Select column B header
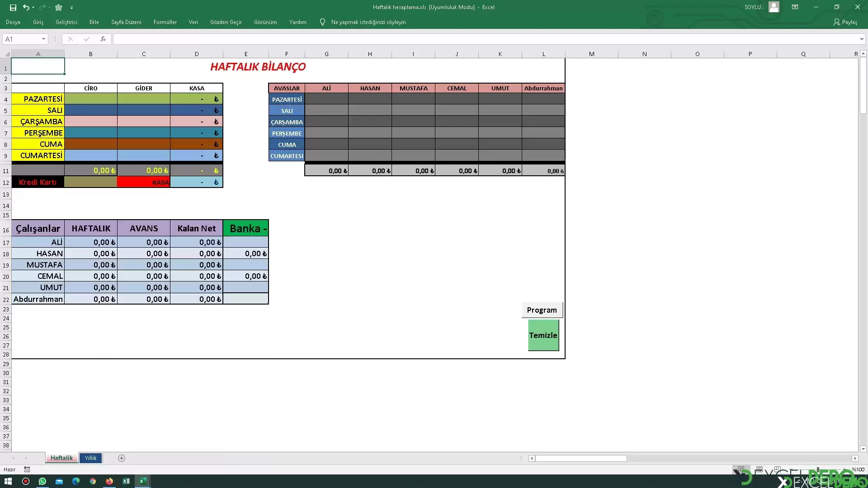 tap(90, 54)
